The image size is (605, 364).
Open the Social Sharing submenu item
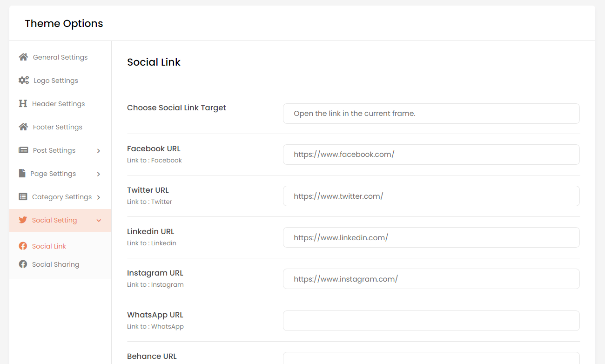(x=55, y=264)
